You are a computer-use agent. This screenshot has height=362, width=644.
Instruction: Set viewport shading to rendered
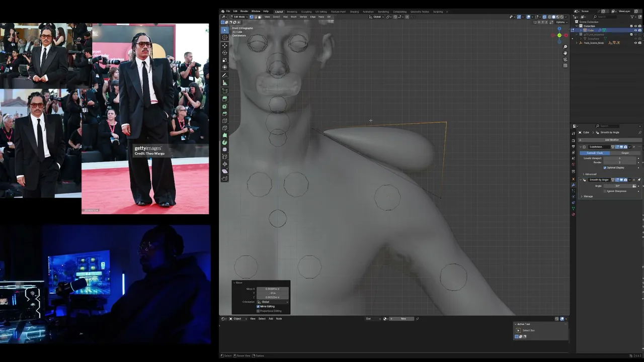coord(561,17)
